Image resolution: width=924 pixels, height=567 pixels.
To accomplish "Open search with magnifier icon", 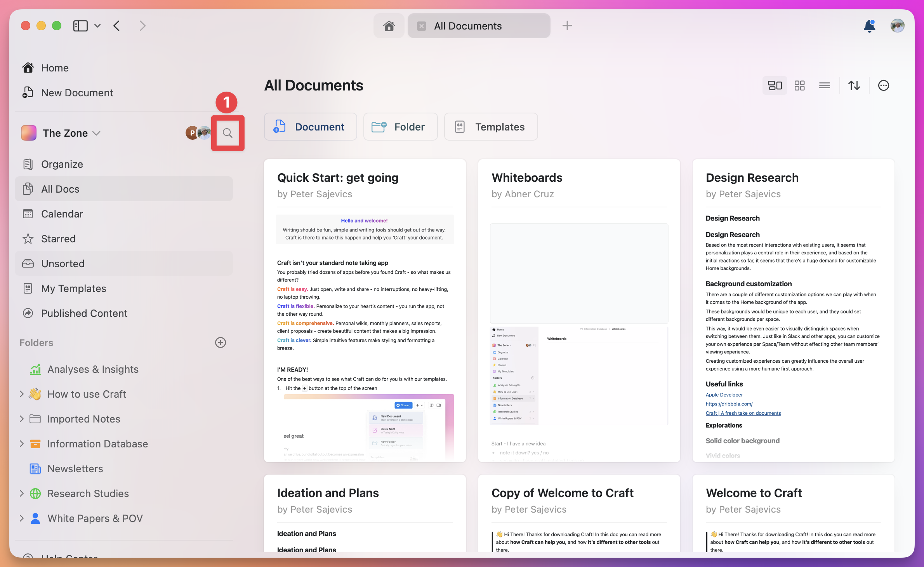I will (228, 133).
